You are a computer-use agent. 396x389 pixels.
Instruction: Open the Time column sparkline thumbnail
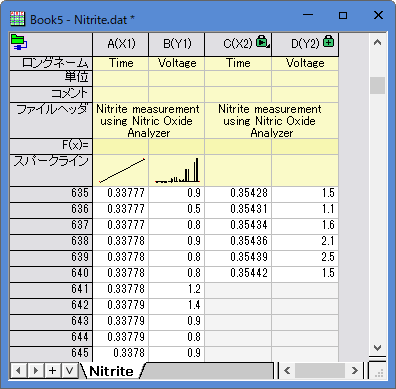point(121,170)
